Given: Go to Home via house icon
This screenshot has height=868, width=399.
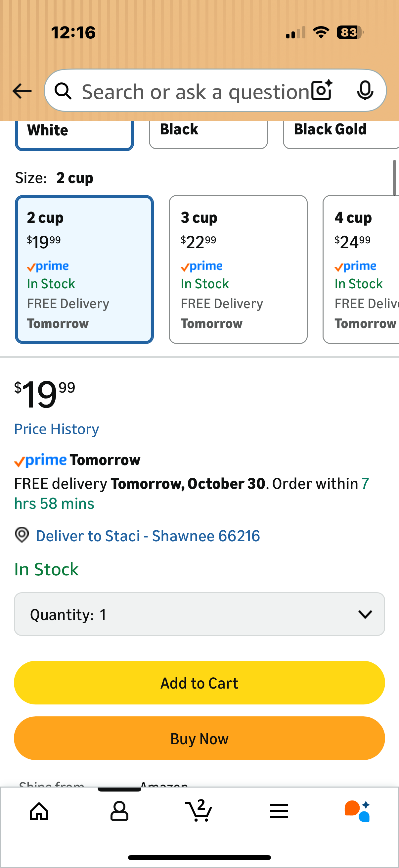Looking at the screenshot, I should coord(39,810).
